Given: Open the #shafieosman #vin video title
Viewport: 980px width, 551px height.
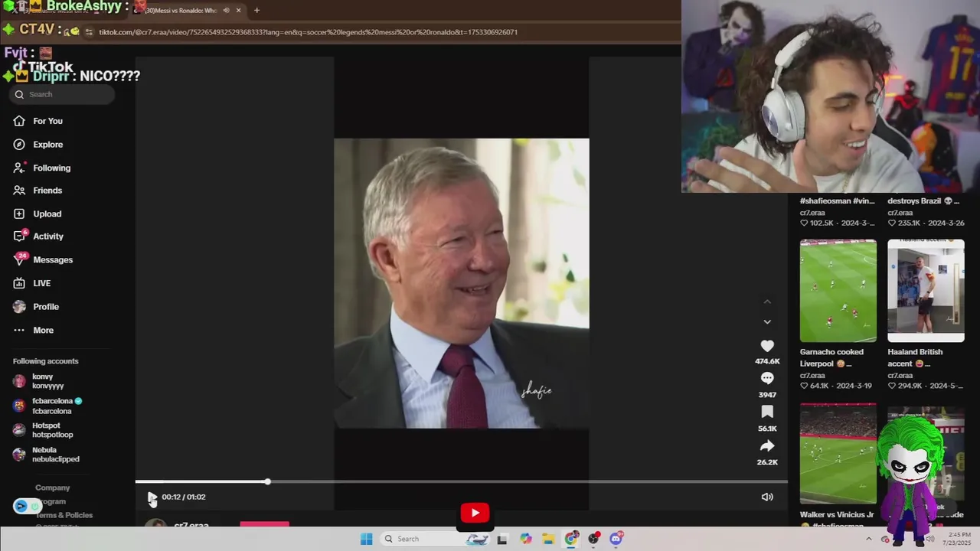Looking at the screenshot, I should (837, 201).
